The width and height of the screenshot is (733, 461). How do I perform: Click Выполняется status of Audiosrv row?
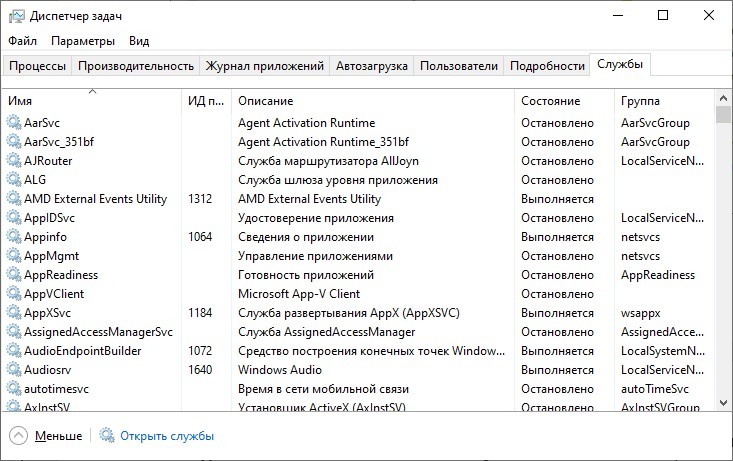[x=557, y=370]
